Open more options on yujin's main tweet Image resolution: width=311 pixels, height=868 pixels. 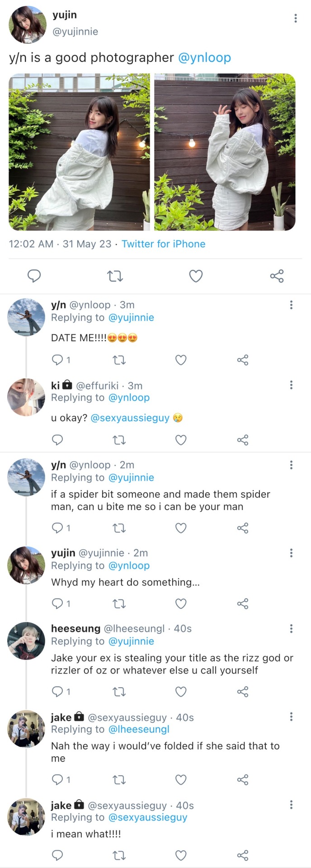pyautogui.click(x=295, y=18)
